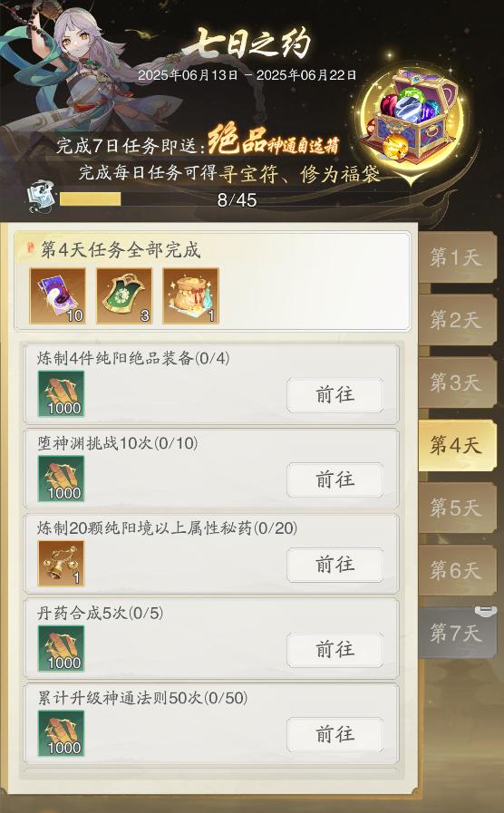Screen dimensions: 504x813
Task: Select the locked 第7天 tab
Action: [458, 633]
